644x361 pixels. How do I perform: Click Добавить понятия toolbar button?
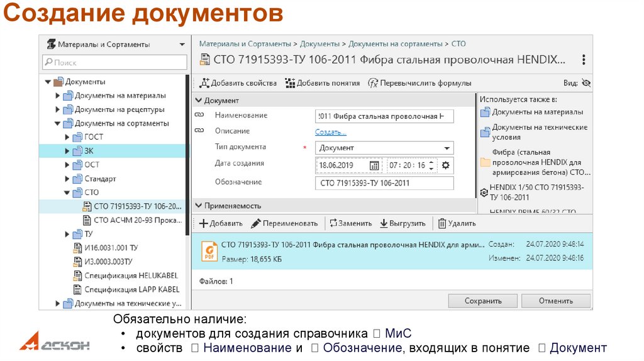click(x=323, y=83)
